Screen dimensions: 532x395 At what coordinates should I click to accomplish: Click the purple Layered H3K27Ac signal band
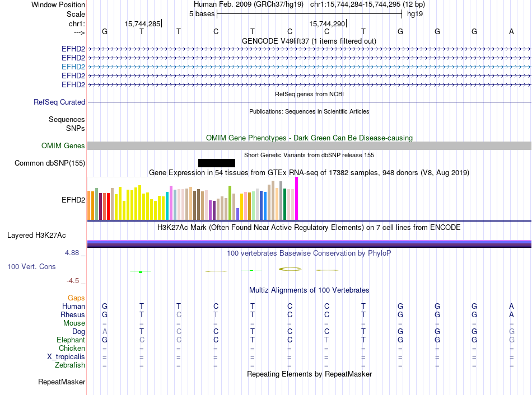pos(309,244)
